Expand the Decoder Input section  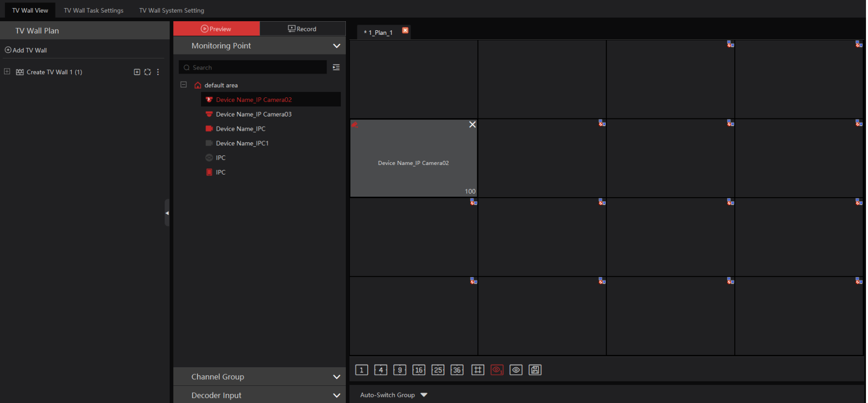tap(336, 395)
